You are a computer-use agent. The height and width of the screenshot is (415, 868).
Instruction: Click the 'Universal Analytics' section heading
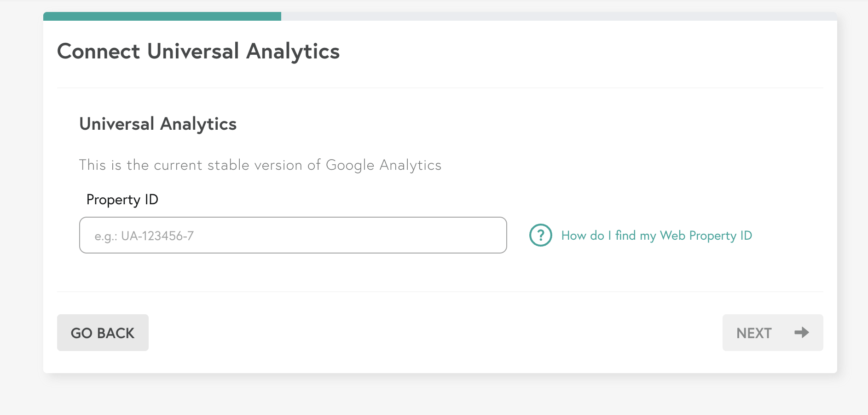158,124
